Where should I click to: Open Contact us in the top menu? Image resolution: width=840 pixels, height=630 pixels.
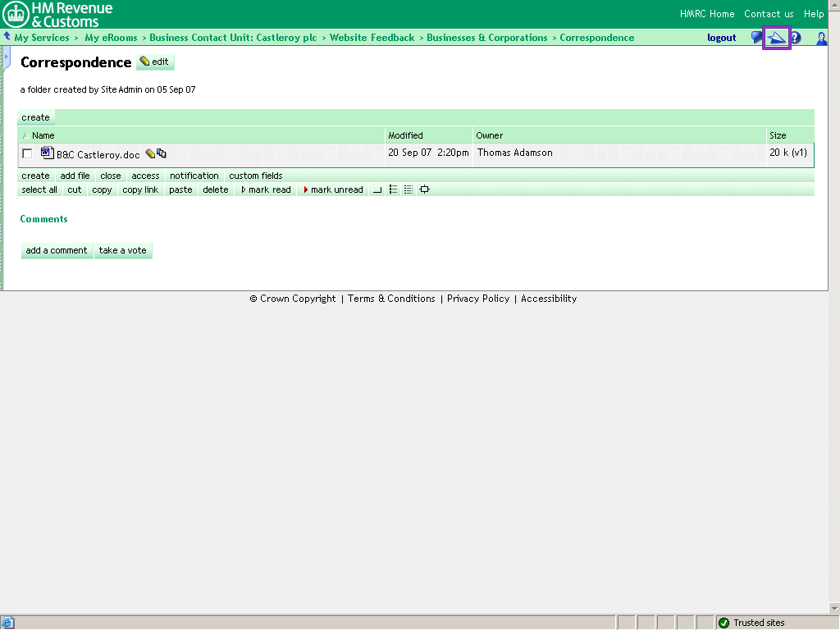(769, 14)
